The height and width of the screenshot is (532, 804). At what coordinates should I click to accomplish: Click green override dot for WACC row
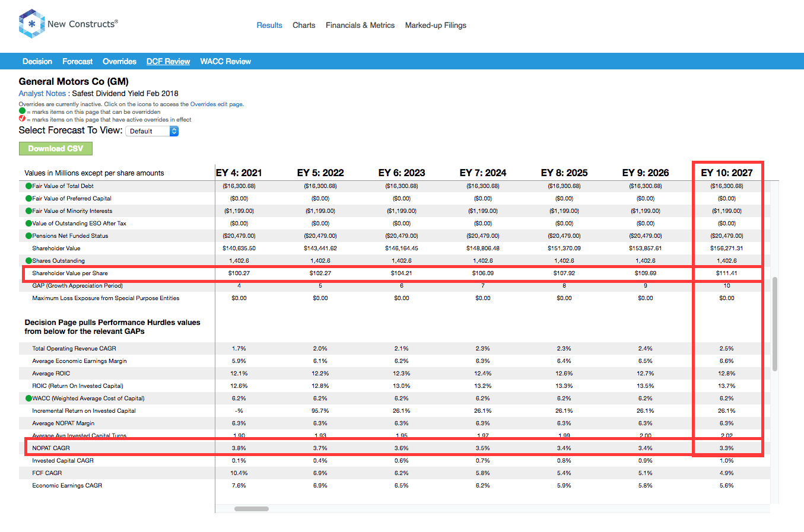pyautogui.click(x=28, y=399)
